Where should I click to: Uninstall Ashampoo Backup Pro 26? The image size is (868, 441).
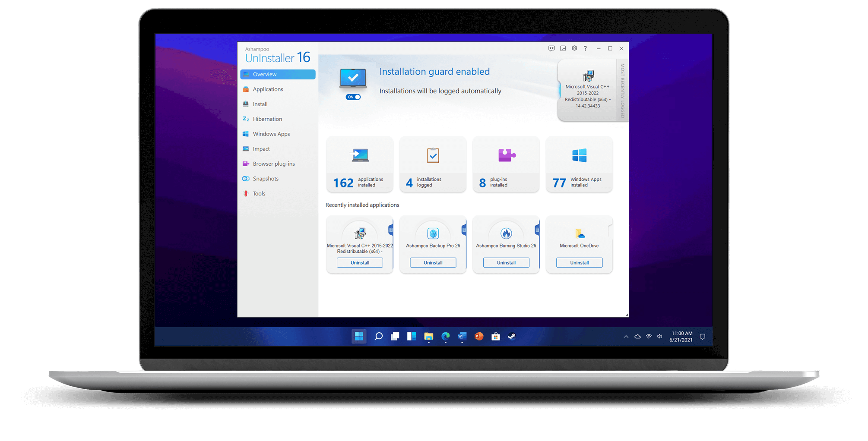click(433, 262)
